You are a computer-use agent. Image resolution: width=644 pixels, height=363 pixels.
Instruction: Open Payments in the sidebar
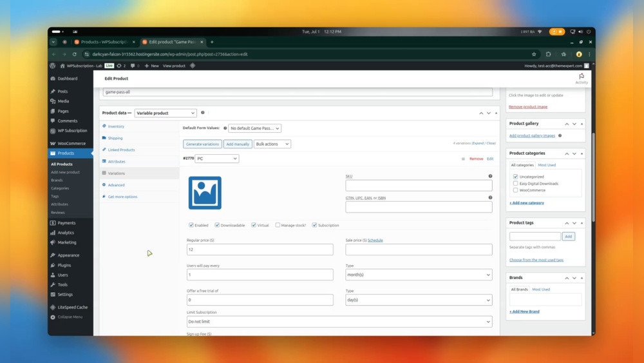66,223
